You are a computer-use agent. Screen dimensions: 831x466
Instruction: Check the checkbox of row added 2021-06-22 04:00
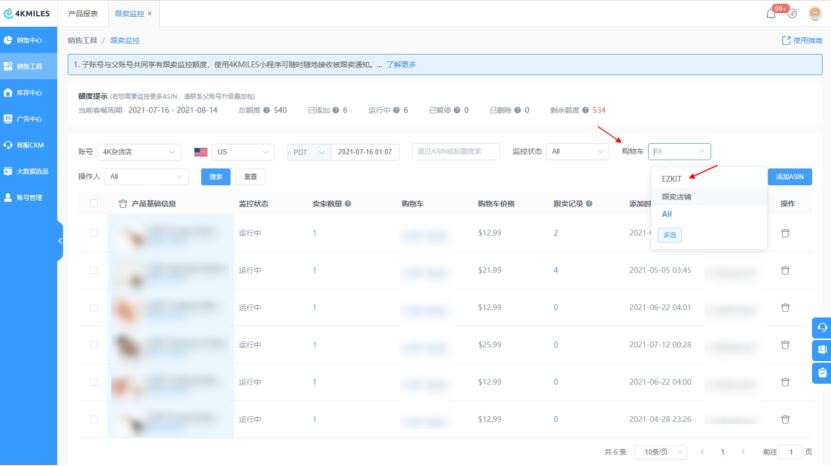94,382
